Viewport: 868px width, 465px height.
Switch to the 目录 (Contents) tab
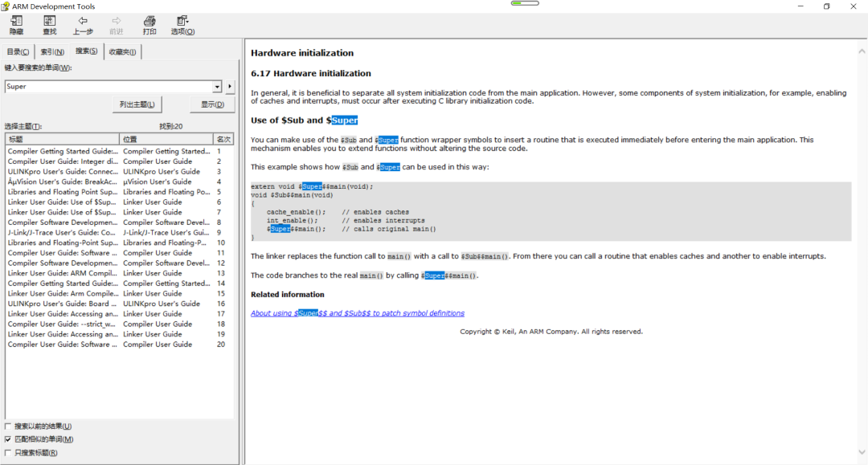click(18, 52)
